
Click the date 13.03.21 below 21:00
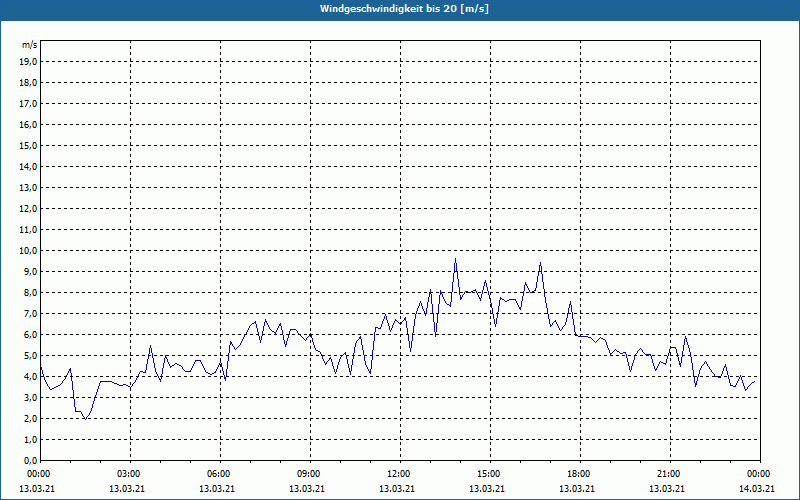coord(667,489)
